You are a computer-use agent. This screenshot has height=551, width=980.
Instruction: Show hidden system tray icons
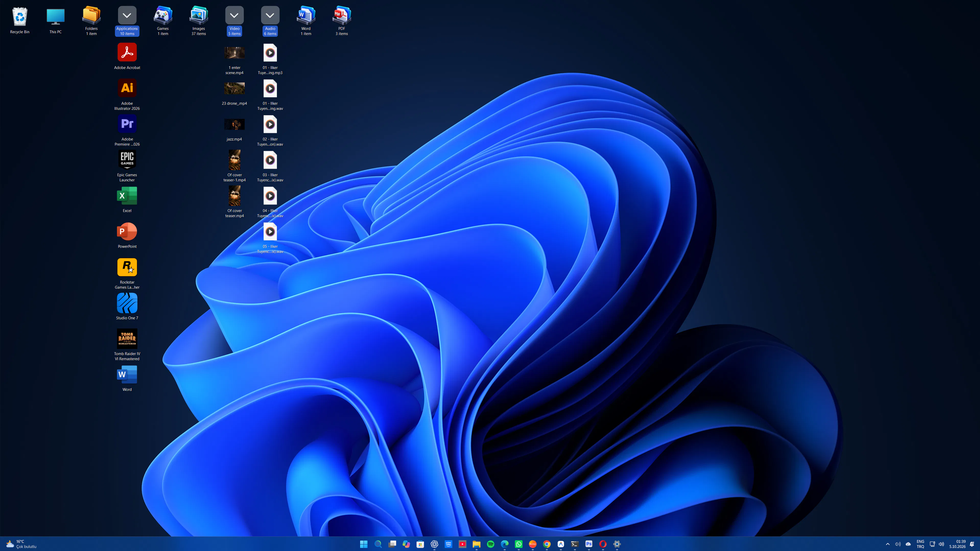point(888,544)
